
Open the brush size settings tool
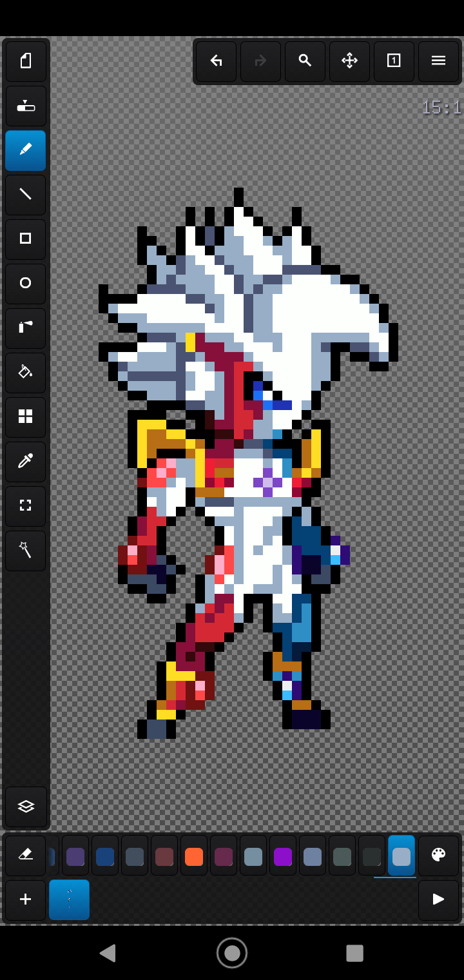pos(26,106)
